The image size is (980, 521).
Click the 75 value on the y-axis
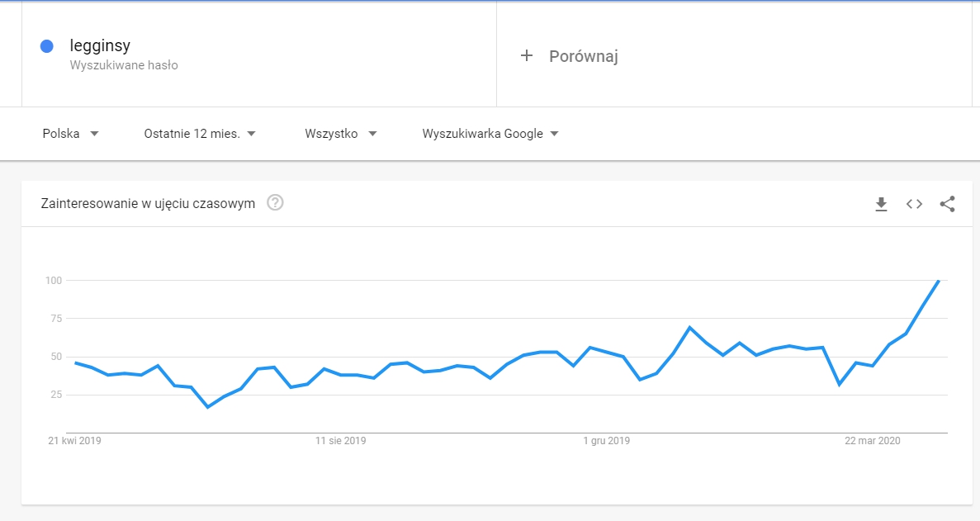pos(54,319)
